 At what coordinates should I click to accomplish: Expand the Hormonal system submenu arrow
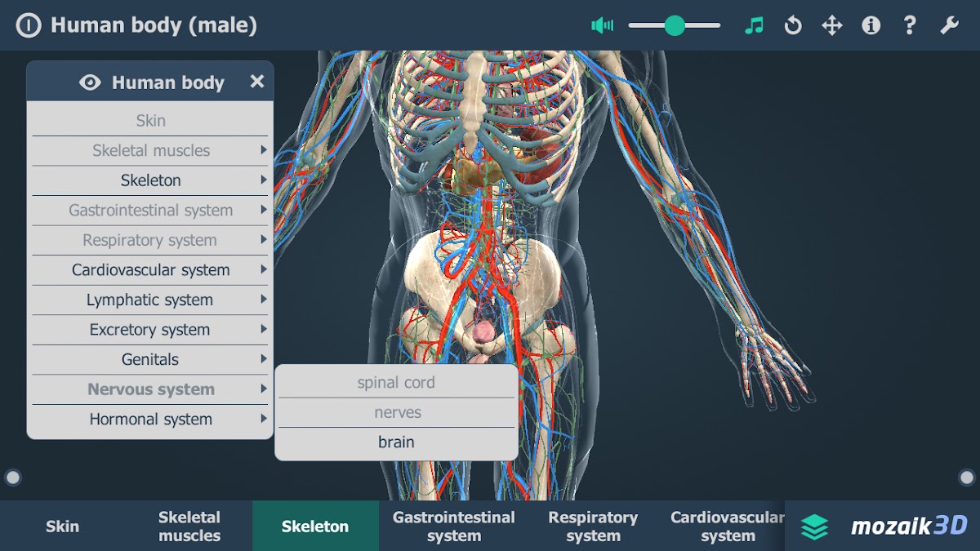pos(263,419)
